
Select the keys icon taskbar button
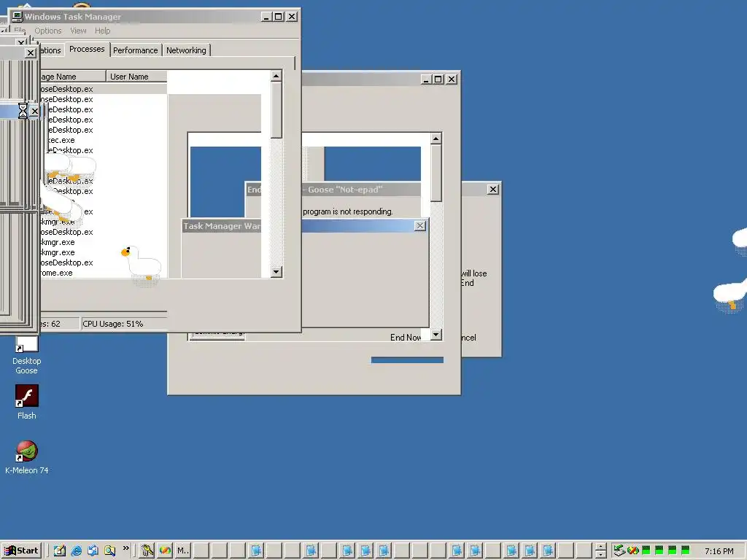(x=147, y=551)
